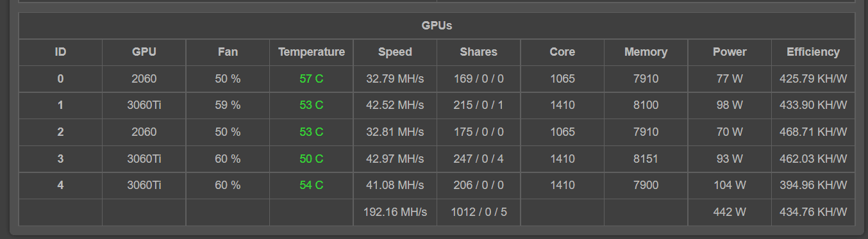This screenshot has width=868, height=239.
Task: Select the 434.76 KH/W total efficiency
Action: tap(813, 211)
